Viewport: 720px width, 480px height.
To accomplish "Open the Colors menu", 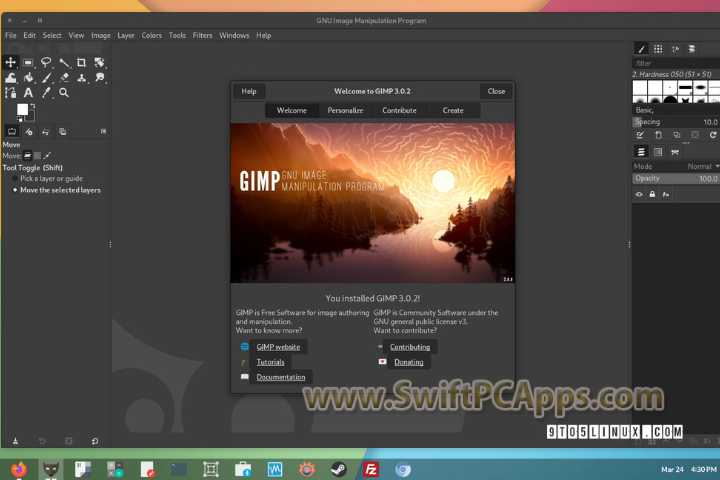I will point(152,35).
